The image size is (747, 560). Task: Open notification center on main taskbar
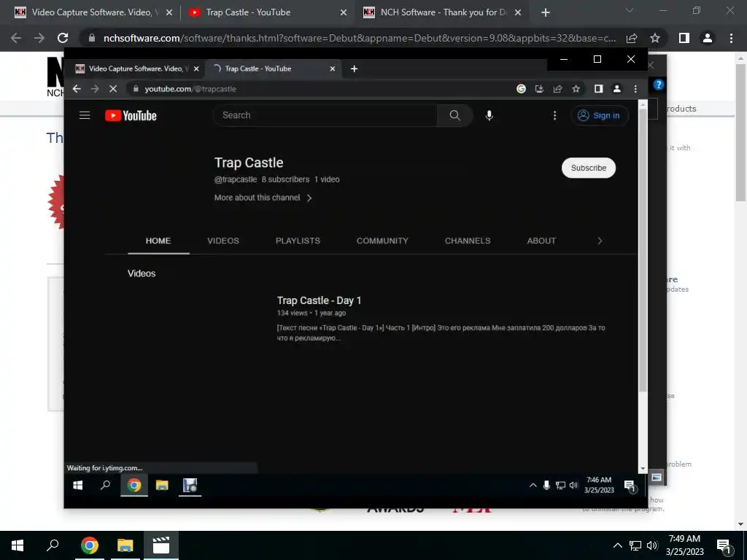[x=724, y=547]
